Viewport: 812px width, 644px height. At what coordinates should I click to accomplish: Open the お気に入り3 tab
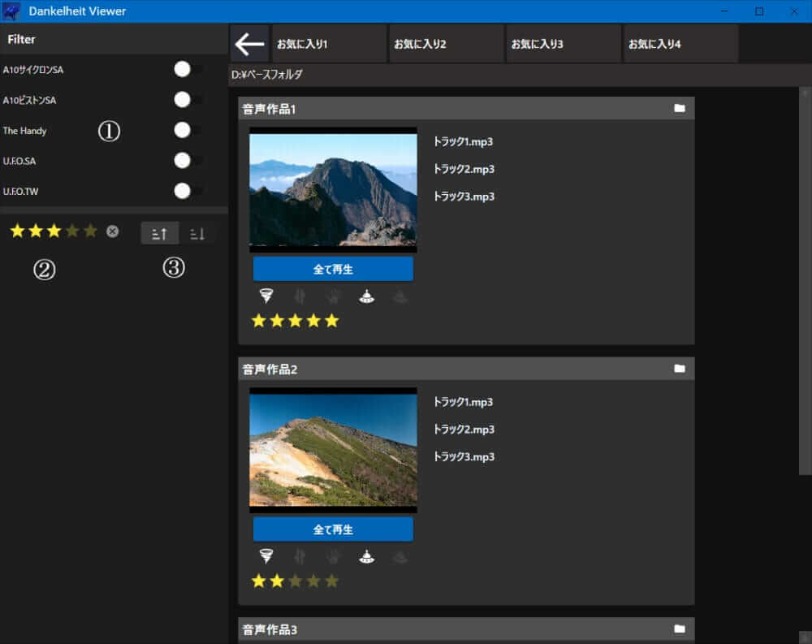click(563, 44)
